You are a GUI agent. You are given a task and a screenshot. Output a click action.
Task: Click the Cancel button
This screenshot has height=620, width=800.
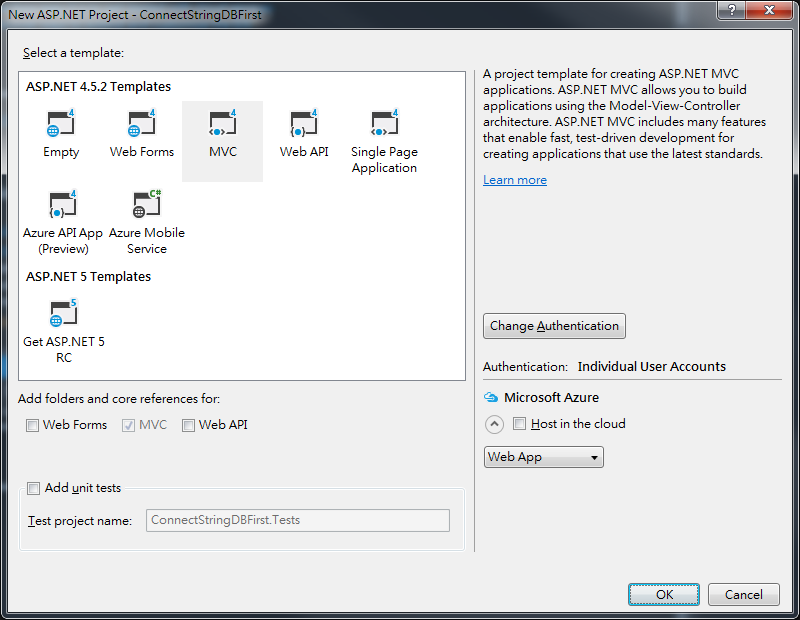(743, 594)
